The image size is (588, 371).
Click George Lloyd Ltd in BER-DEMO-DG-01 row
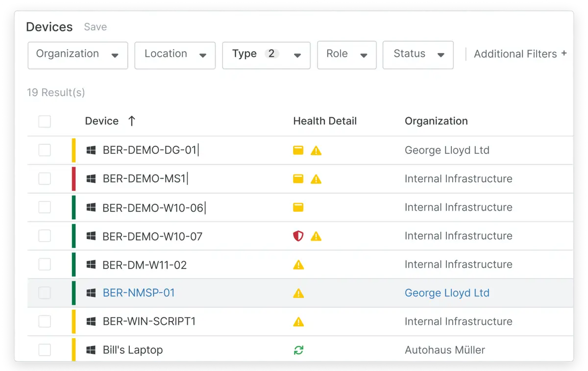pyautogui.click(x=447, y=150)
